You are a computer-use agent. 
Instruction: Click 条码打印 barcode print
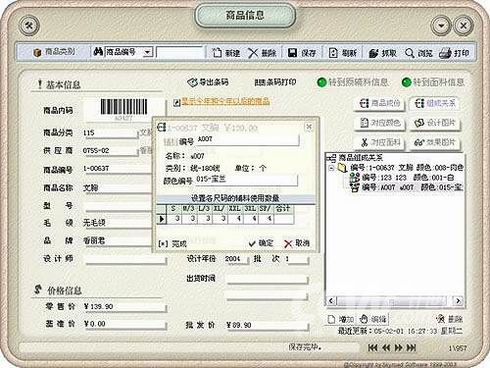click(x=275, y=82)
